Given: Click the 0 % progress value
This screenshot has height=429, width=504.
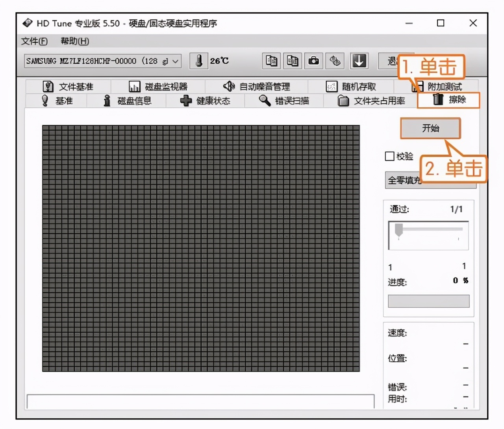Looking at the screenshot, I should [460, 281].
